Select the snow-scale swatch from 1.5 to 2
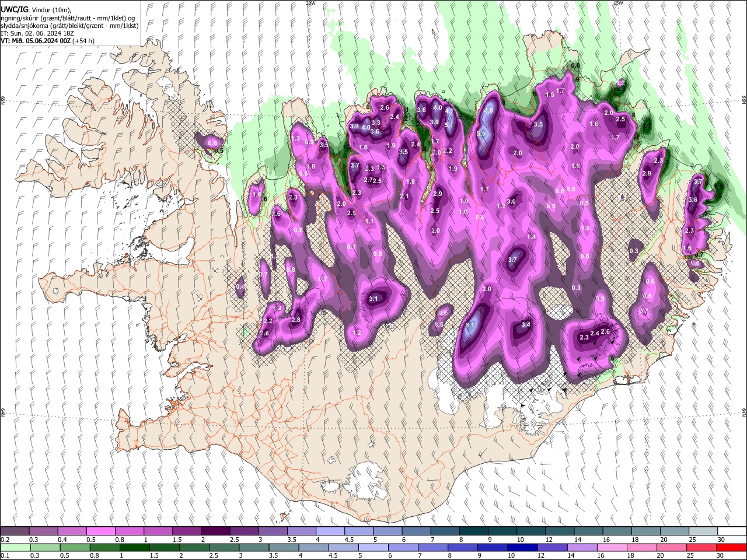This screenshot has height=560, width=747. point(187,531)
